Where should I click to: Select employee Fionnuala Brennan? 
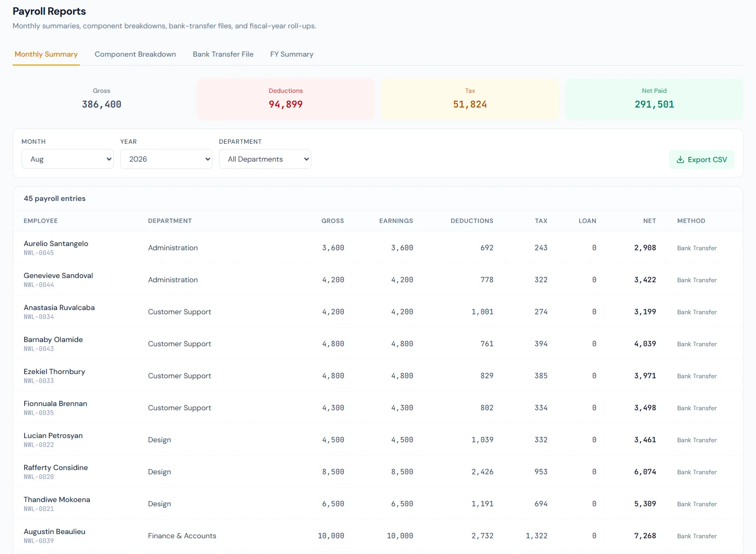[x=56, y=403]
